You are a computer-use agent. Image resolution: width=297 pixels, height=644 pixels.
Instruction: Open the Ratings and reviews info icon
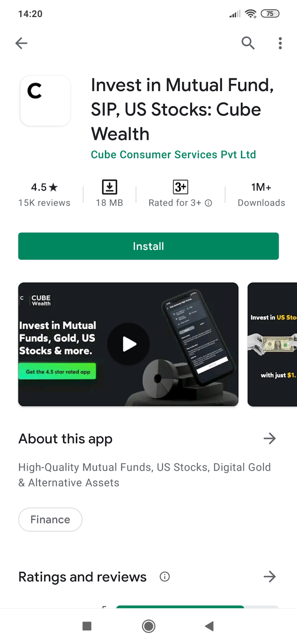click(x=165, y=577)
